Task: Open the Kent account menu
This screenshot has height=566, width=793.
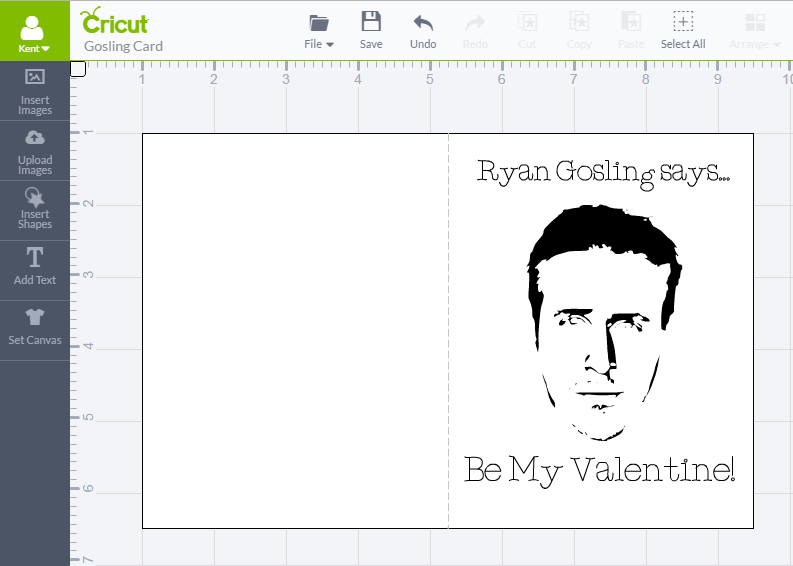Action: point(34,31)
